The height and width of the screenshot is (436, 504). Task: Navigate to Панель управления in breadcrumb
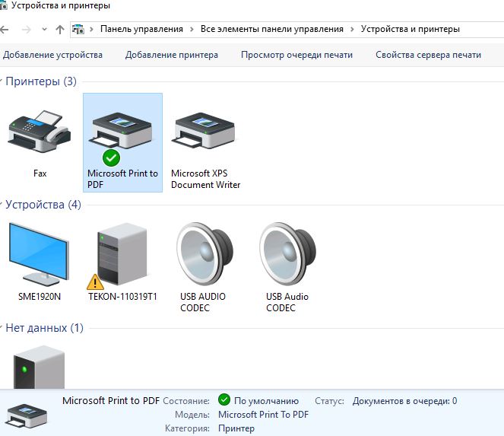(141, 30)
